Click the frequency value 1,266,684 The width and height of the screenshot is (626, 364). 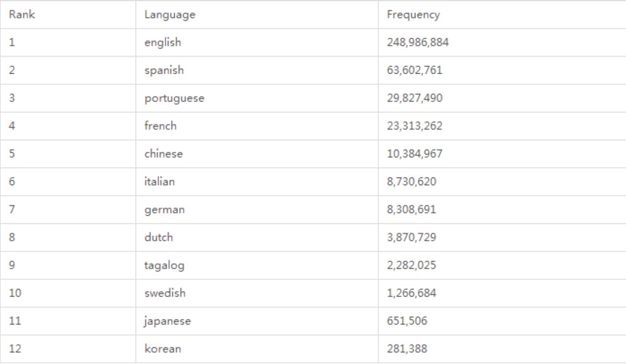coord(411,293)
